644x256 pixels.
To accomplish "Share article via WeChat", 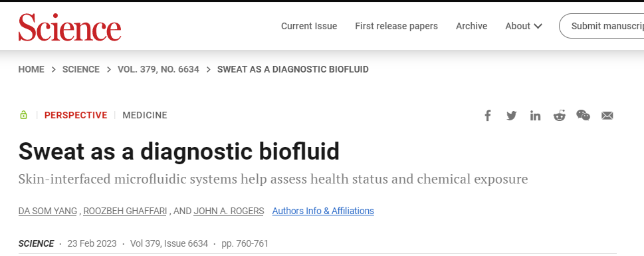I will [x=584, y=116].
